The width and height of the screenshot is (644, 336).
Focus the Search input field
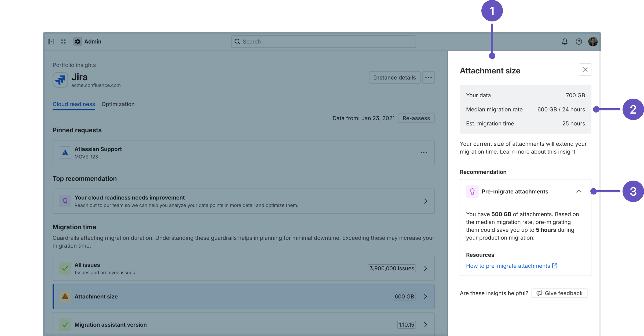pyautogui.click(x=324, y=42)
